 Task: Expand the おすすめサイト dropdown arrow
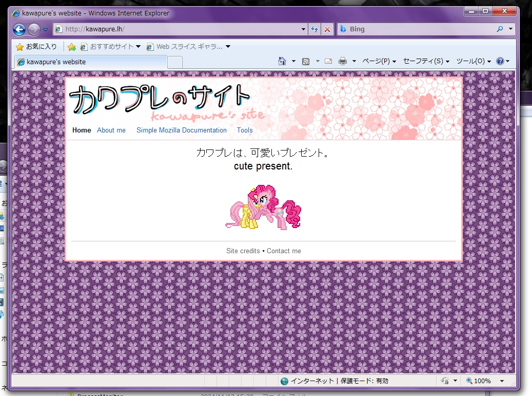138,47
